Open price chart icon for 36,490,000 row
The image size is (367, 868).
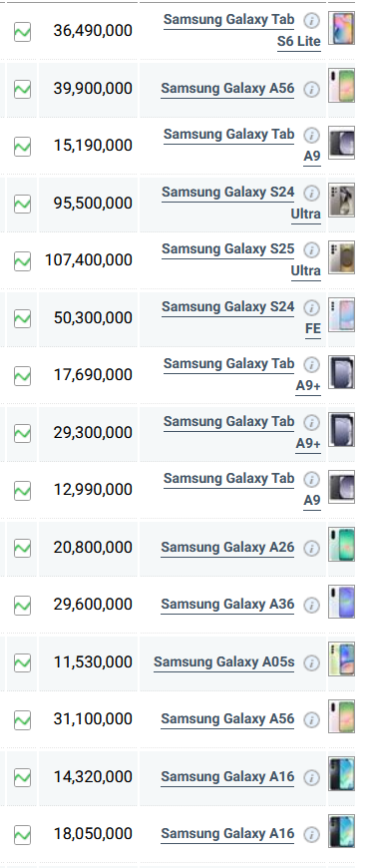(x=22, y=32)
